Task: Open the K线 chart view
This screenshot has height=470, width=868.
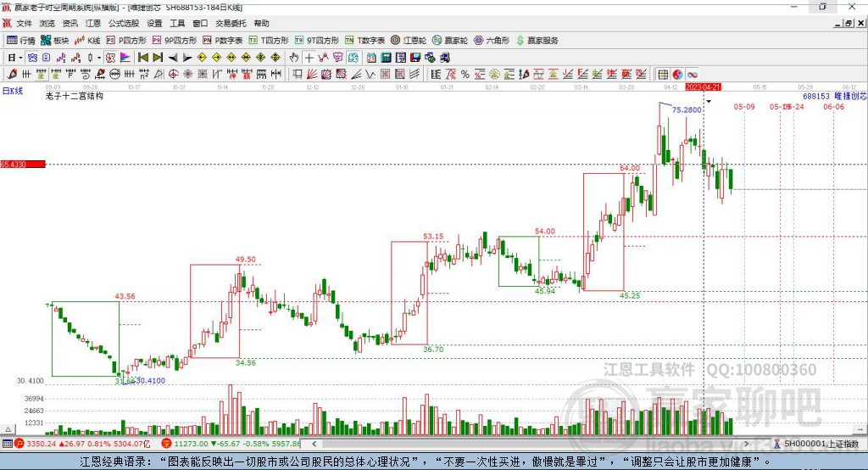Action: (87, 41)
